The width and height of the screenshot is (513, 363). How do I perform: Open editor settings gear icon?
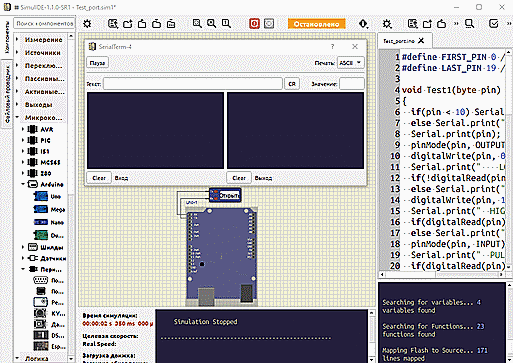tap(387, 24)
